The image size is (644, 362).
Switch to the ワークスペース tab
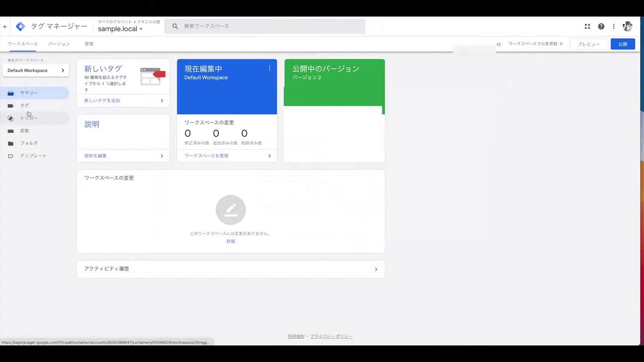(23, 44)
